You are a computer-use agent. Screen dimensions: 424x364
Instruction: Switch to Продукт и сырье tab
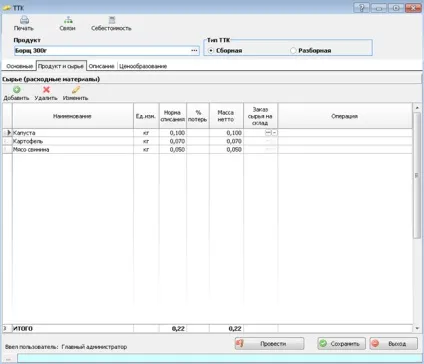click(x=61, y=66)
